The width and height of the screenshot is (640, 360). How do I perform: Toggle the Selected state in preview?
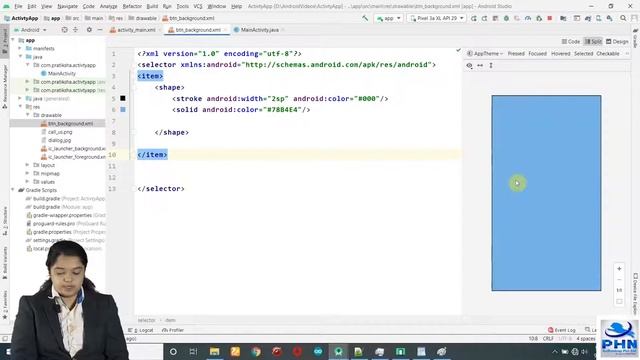[583, 53]
